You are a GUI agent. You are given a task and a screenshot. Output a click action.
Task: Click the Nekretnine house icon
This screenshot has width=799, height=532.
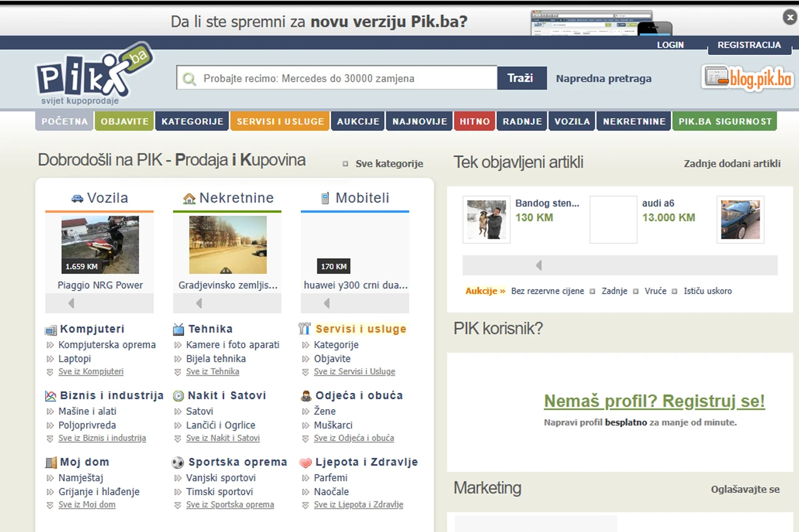pos(189,198)
